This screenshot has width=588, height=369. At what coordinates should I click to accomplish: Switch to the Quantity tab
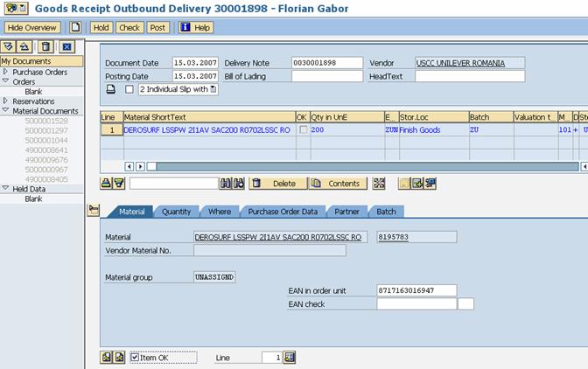click(x=176, y=212)
